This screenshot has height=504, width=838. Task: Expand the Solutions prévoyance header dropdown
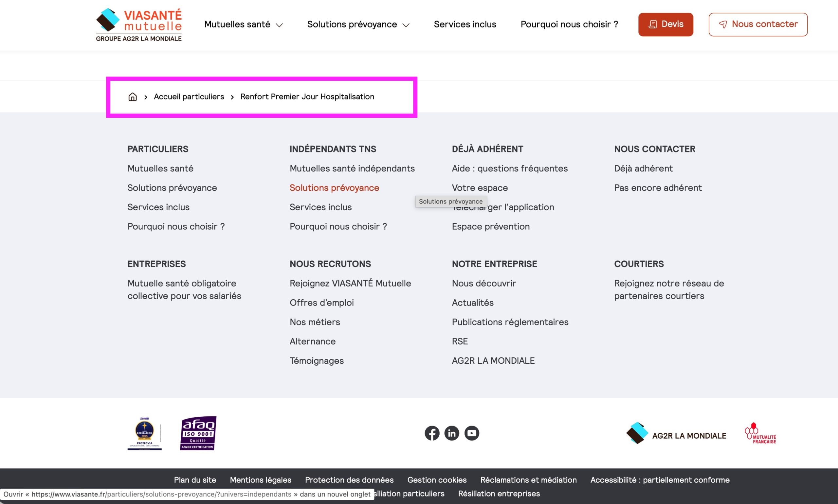tap(358, 25)
